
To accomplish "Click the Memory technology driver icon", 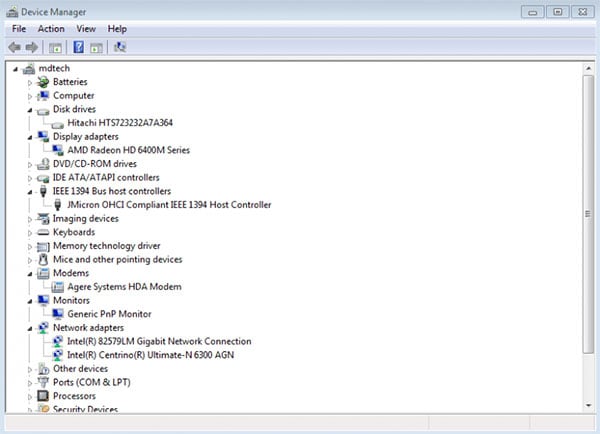I will (43, 246).
